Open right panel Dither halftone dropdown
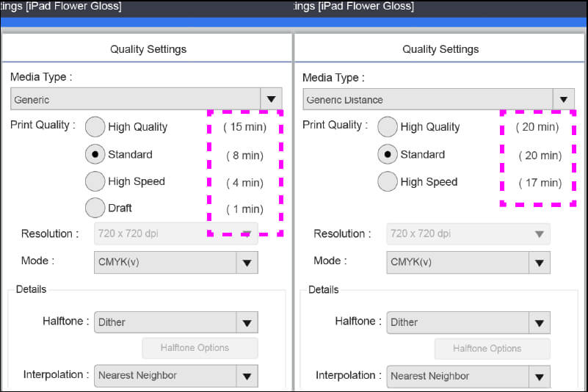 [539, 322]
